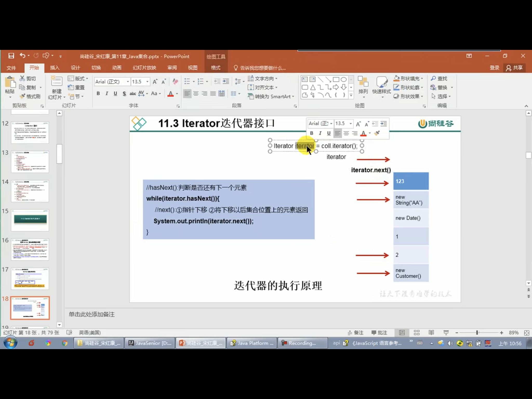Expand the font size 13.5 dropdown in ribbon
Image resolution: width=532 pixels, height=399 pixels.
tap(147, 82)
